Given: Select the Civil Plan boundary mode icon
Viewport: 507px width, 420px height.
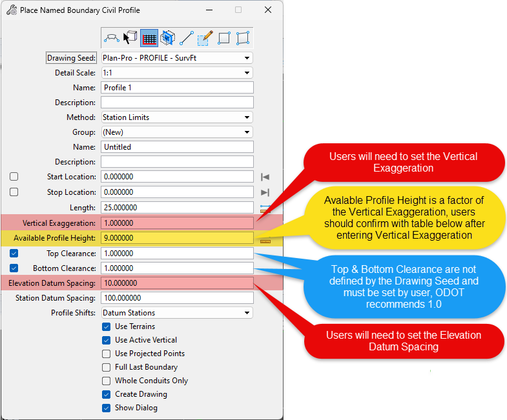Looking at the screenshot, I should click(112, 38).
